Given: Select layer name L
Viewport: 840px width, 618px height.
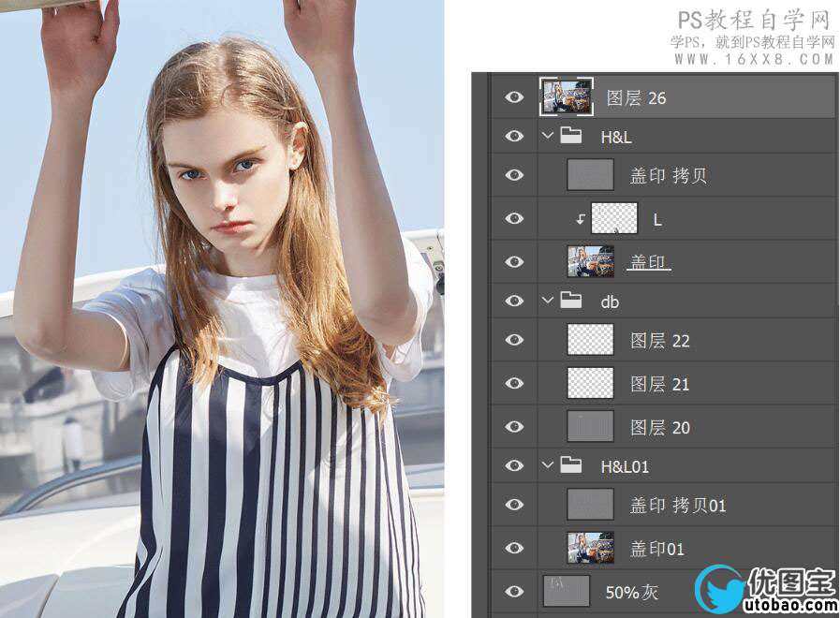Looking at the screenshot, I should (x=657, y=219).
